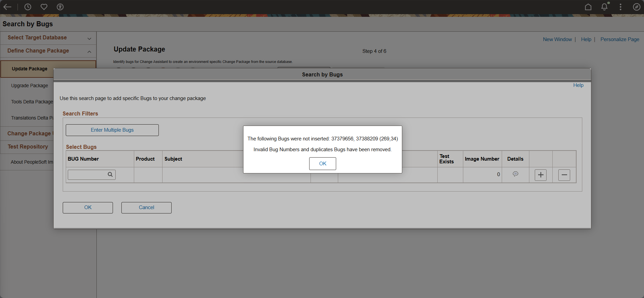
Task: Select Translations Delta Package item
Action: (32, 118)
